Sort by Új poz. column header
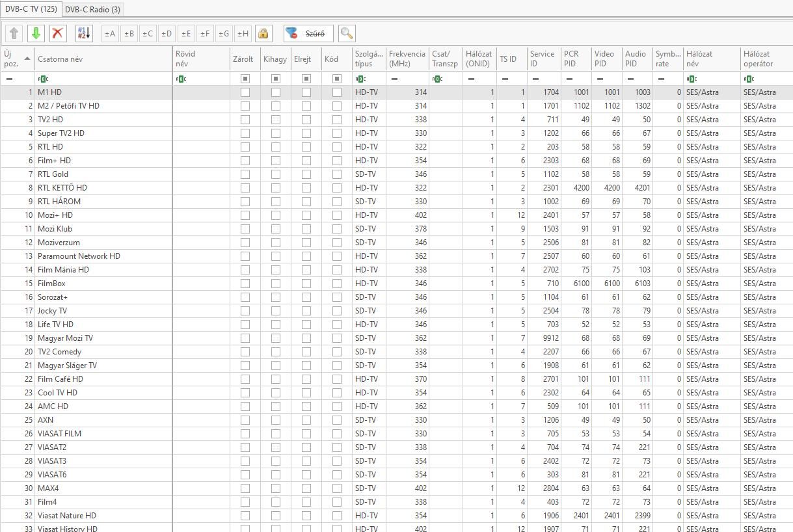The width and height of the screenshot is (793, 532). click(18, 59)
